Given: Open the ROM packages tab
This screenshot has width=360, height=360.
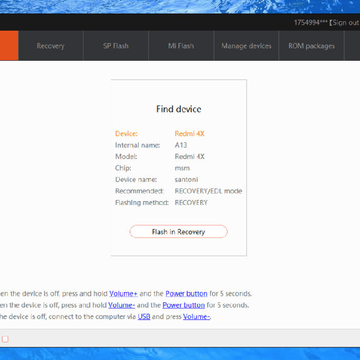Looking at the screenshot, I should [311, 46].
